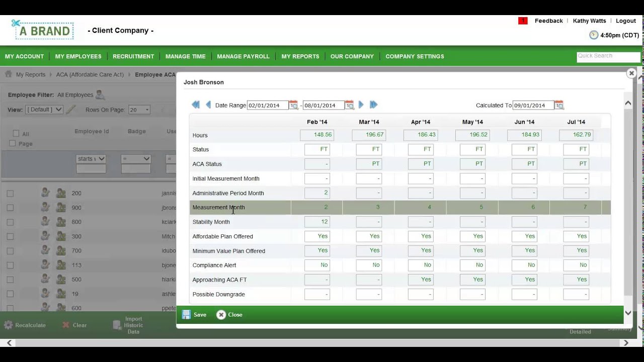The width and height of the screenshot is (644, 362).
Task: Click first employee icon in row 200
Action: pos(46,193)
